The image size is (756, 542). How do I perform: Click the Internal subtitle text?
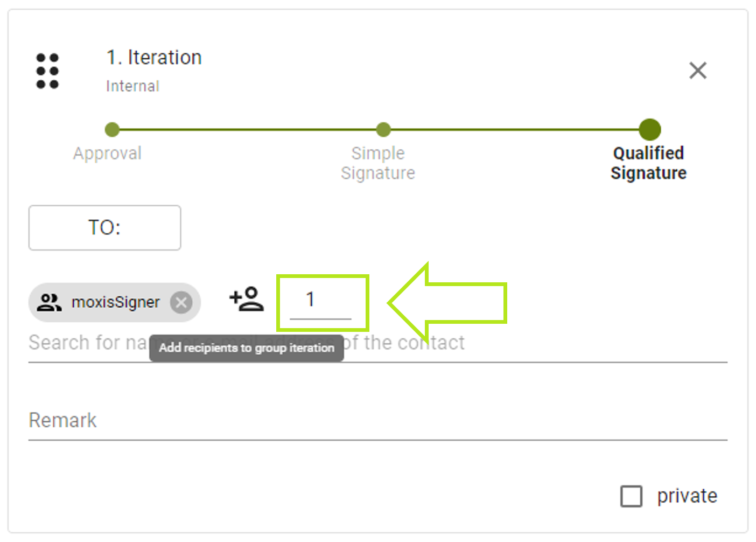(132, 86)
